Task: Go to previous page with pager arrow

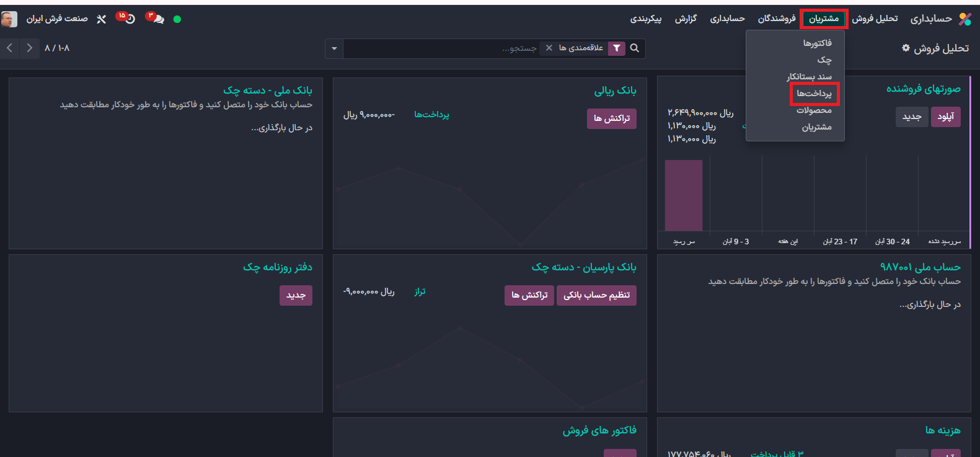Action: [10, 48]
